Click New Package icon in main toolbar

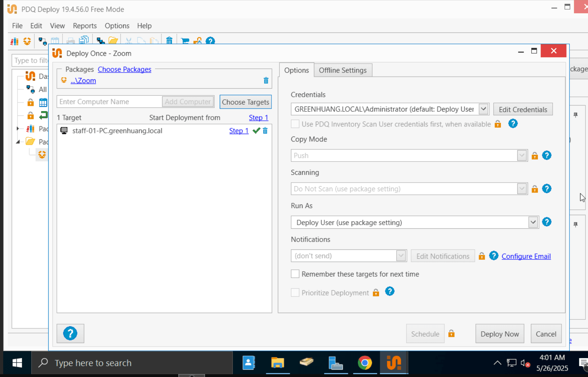click(27, 41)
